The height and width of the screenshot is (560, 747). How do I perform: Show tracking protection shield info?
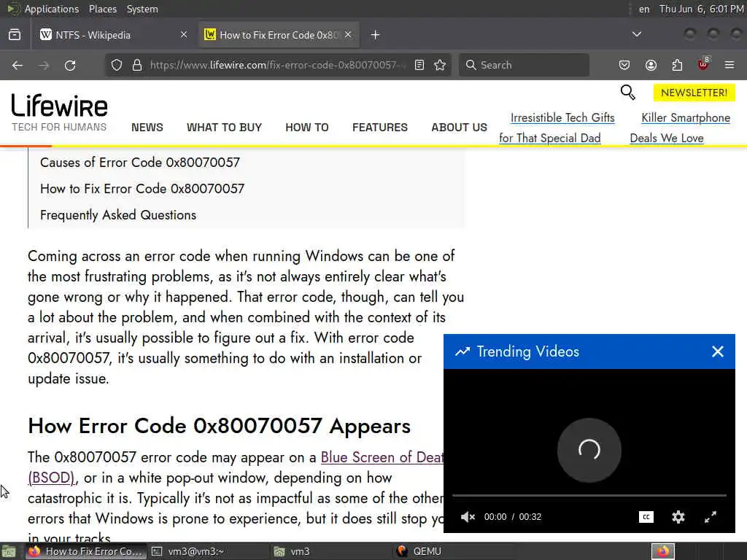(117, 65)
